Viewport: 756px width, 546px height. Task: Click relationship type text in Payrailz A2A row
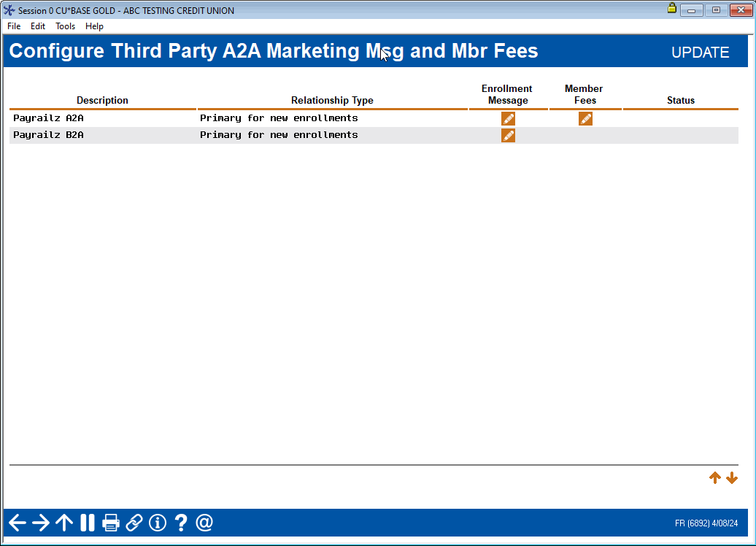pyautogui.click(x=279, y=118)
